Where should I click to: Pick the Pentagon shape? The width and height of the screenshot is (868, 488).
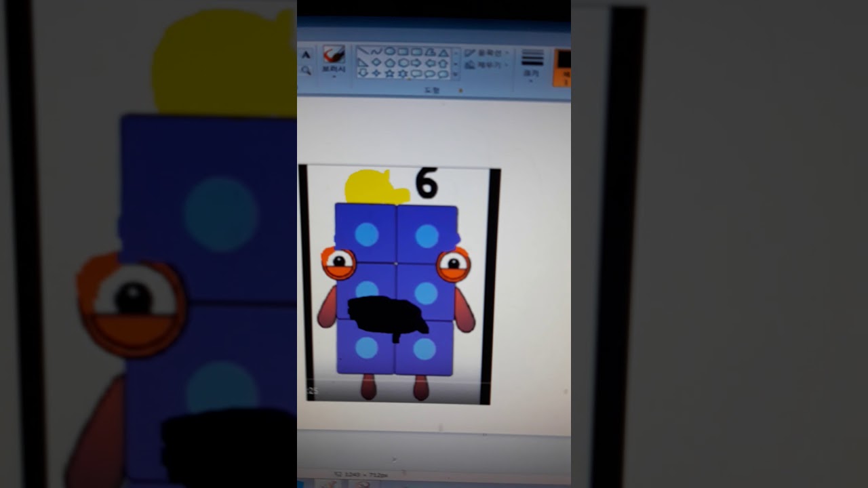point(390,63)
